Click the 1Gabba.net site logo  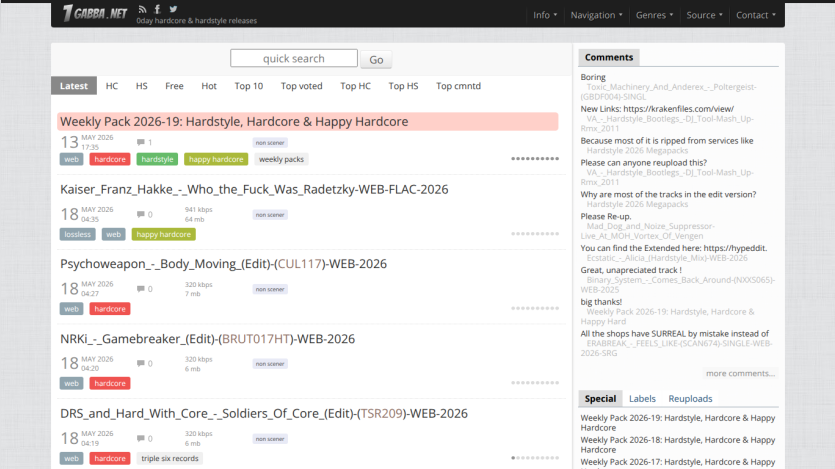point(95,13)
